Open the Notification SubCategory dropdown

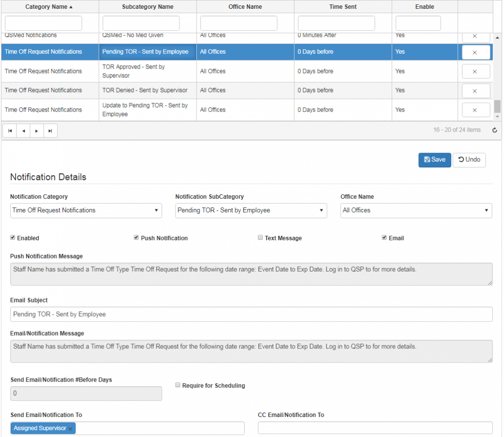pos(251,210)
